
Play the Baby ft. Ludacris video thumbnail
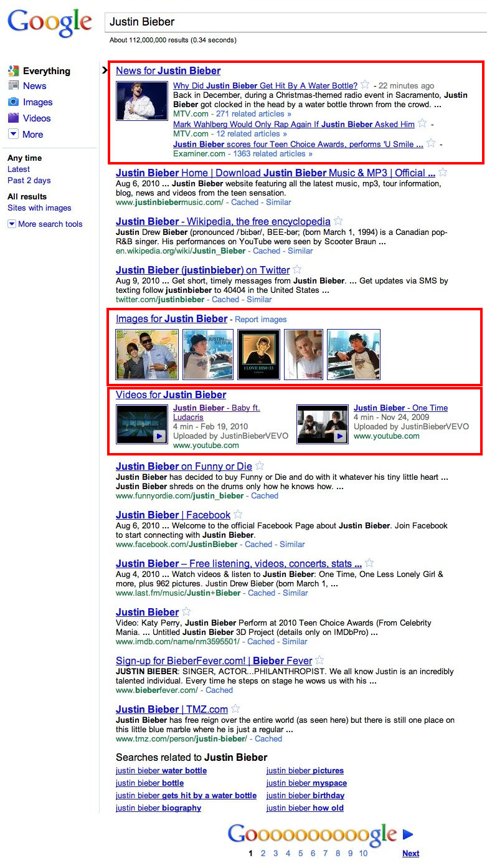142,424
